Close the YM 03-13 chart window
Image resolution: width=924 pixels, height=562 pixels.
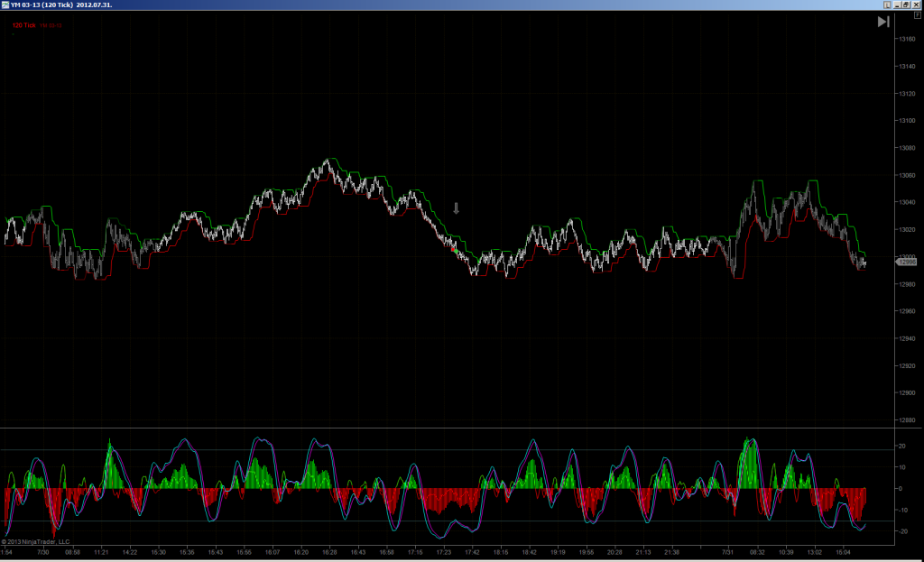click(916, 5)
